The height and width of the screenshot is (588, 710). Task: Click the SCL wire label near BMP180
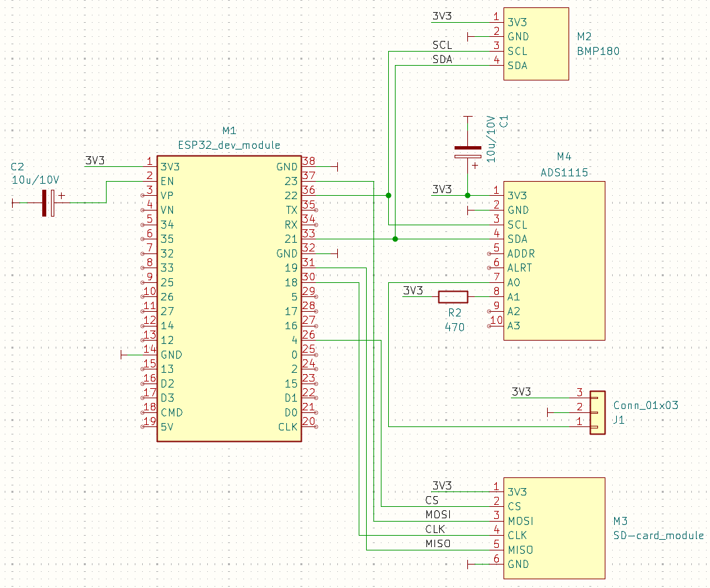[x=442, y=46]
